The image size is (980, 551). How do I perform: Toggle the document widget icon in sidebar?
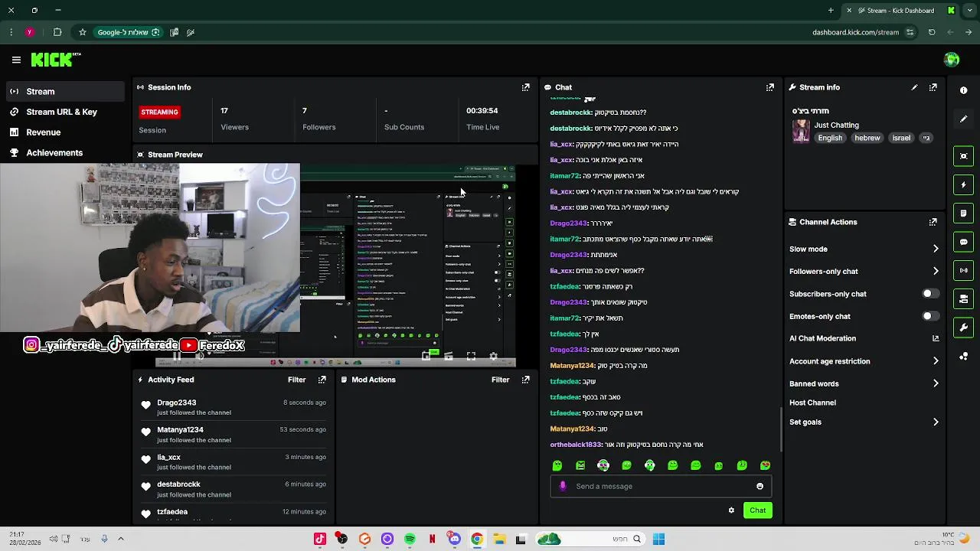(964, 214)
